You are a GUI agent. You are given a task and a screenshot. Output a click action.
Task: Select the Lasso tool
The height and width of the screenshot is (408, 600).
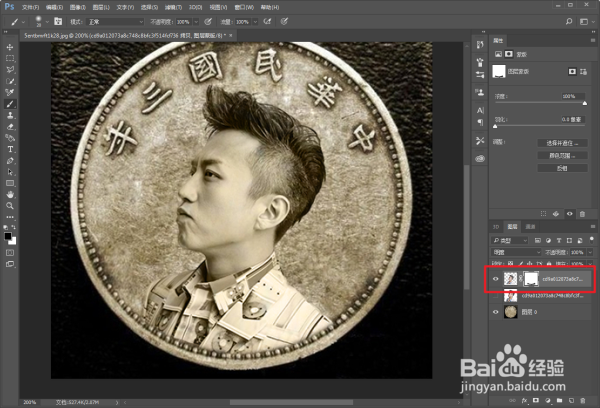click(10, 69)
